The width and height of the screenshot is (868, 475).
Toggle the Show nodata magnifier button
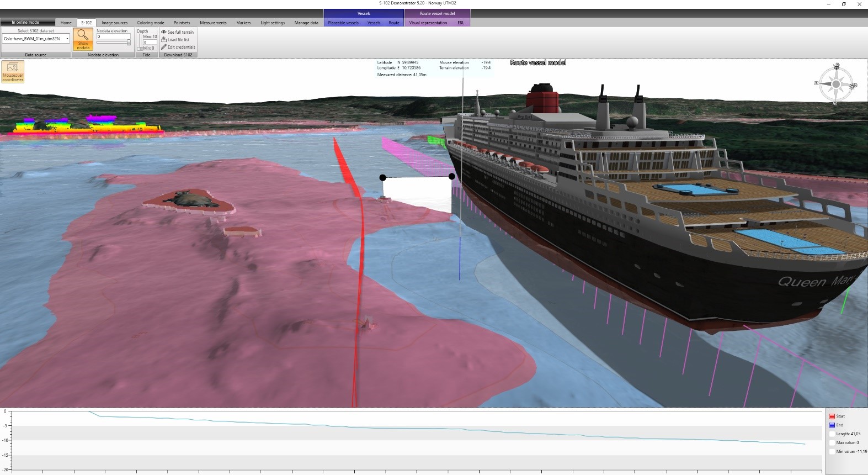83,39
